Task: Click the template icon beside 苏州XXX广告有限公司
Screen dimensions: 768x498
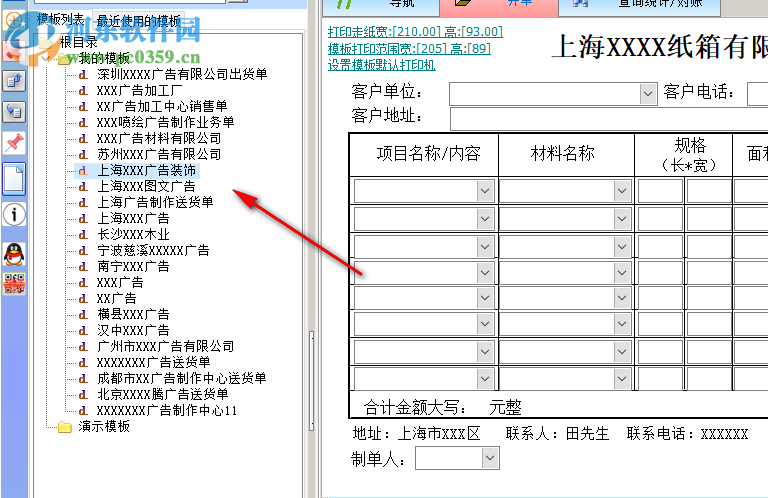Action: pos(83,155)
